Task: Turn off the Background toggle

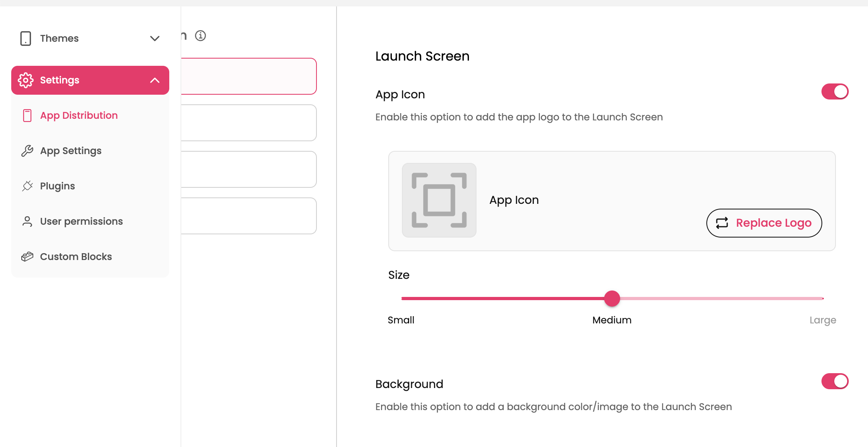Action: point(835,381)
